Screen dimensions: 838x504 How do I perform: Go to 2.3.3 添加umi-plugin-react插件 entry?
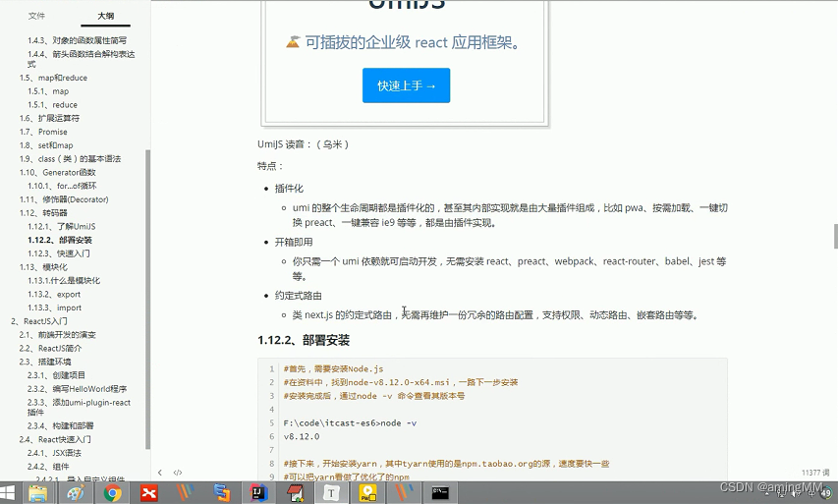pyautogui.click(x=80, y=408)
